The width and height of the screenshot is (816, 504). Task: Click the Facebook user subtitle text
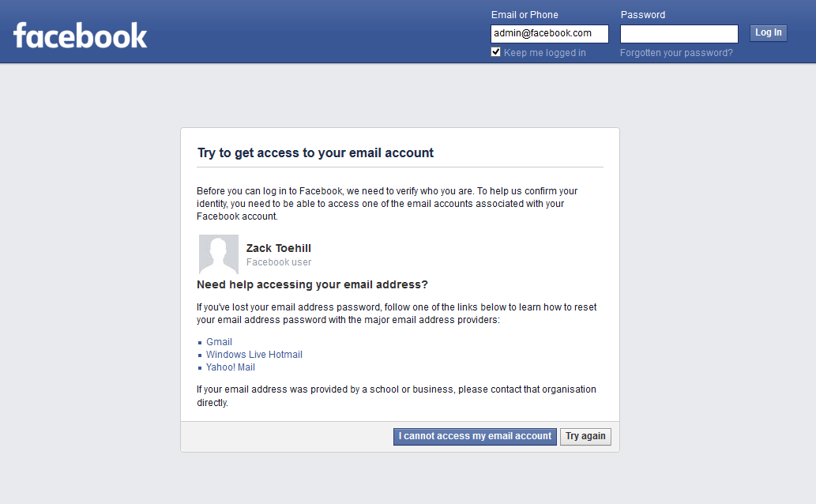tap(279, 262)
